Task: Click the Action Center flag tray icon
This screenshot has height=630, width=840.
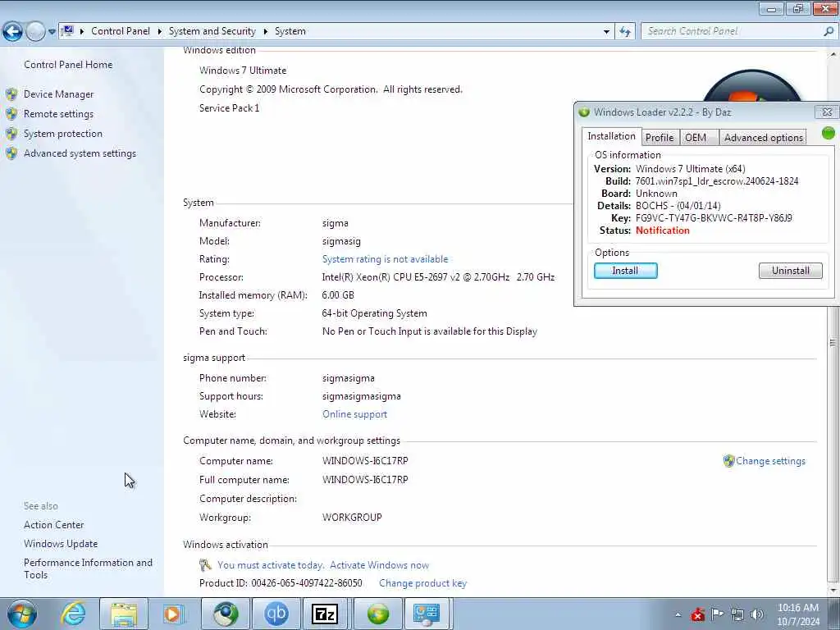Action: [717, 614]
